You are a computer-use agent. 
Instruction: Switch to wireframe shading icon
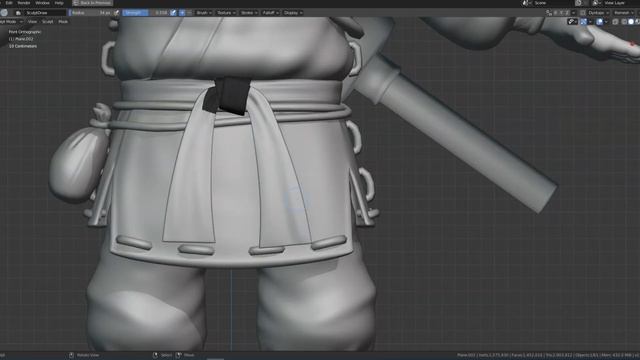coord(624,22)
